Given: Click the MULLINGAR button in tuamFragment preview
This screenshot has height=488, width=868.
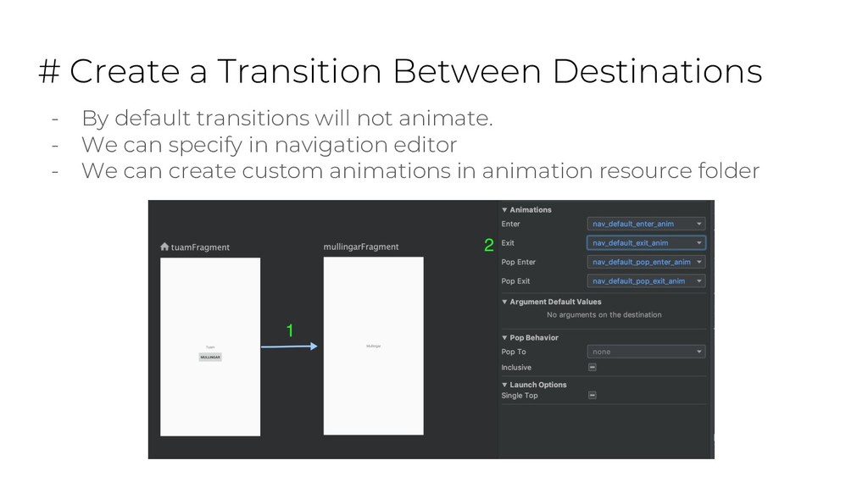Looking at the screenshot, I should coord(210,358).
